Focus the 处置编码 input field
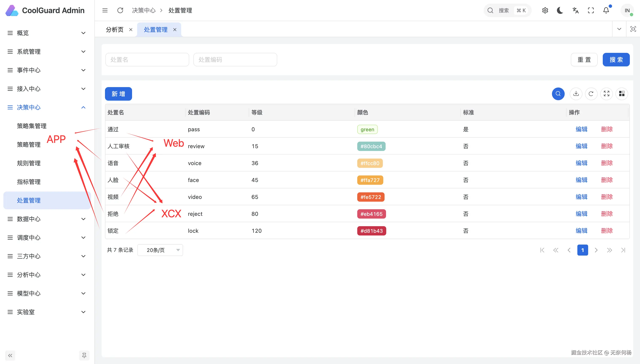The image size is (640, 364). pyautogui.click(x=235, y=59)
